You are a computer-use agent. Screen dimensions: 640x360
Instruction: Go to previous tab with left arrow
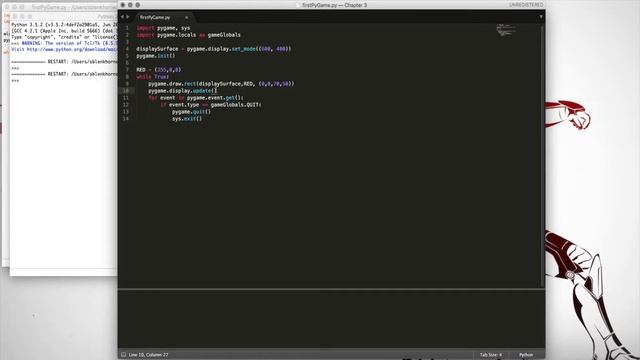122,17
